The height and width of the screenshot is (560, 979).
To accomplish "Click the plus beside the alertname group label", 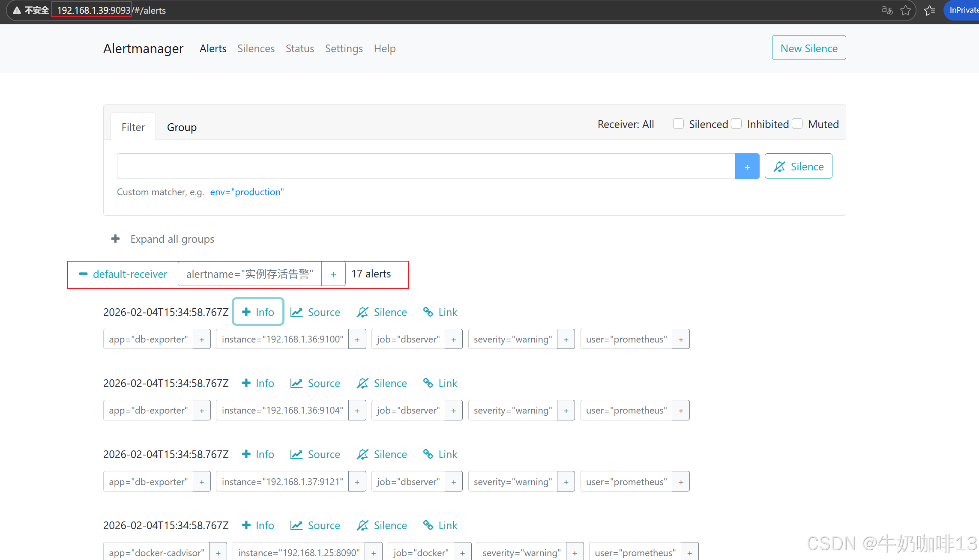I will (333, 274).
